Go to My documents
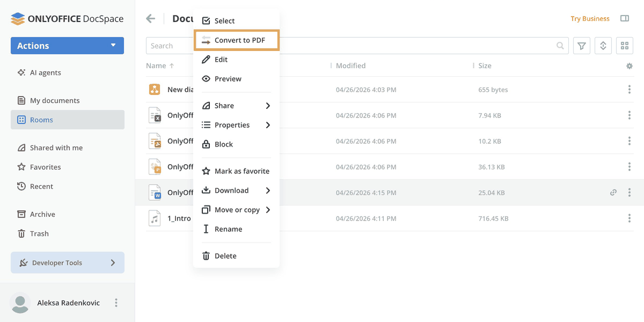This screenshot has height=322, width=644. (48, 100)
